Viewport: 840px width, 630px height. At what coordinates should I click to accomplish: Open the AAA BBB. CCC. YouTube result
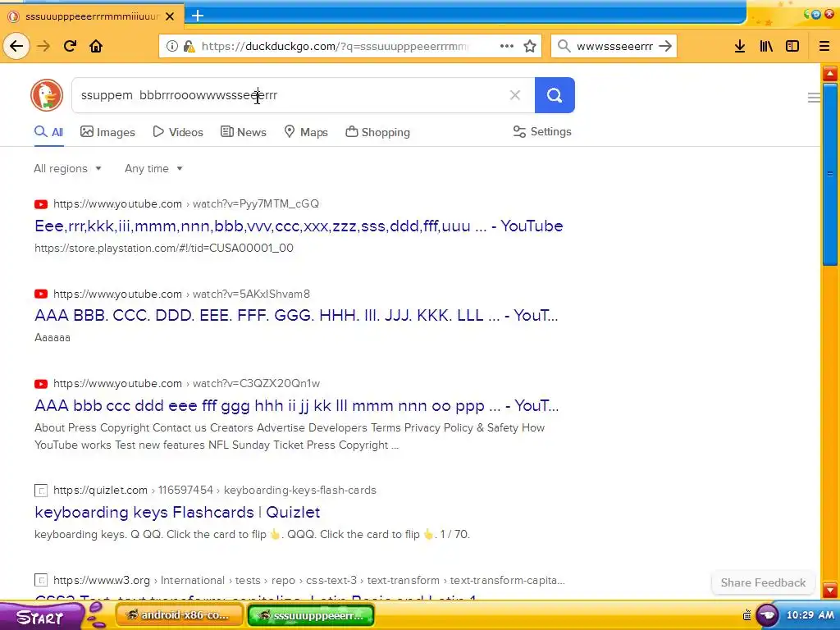tap(295, 316)
